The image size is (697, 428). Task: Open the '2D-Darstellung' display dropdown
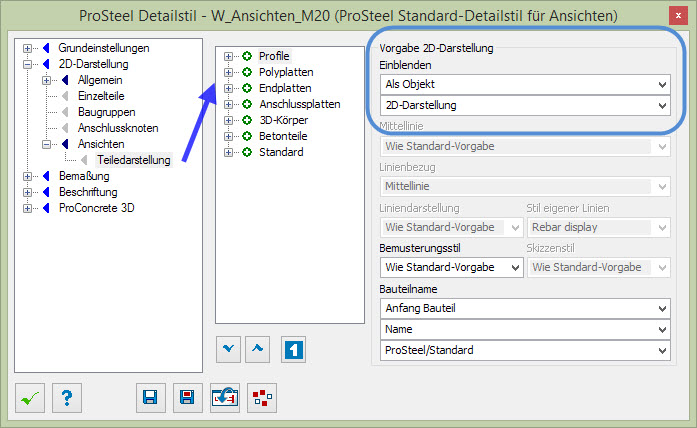point(525,105)
